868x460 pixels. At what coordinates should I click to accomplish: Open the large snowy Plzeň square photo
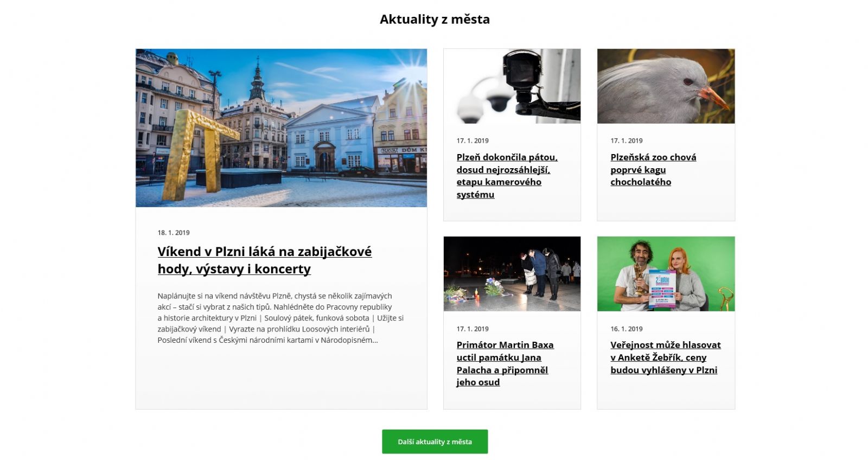281,128
